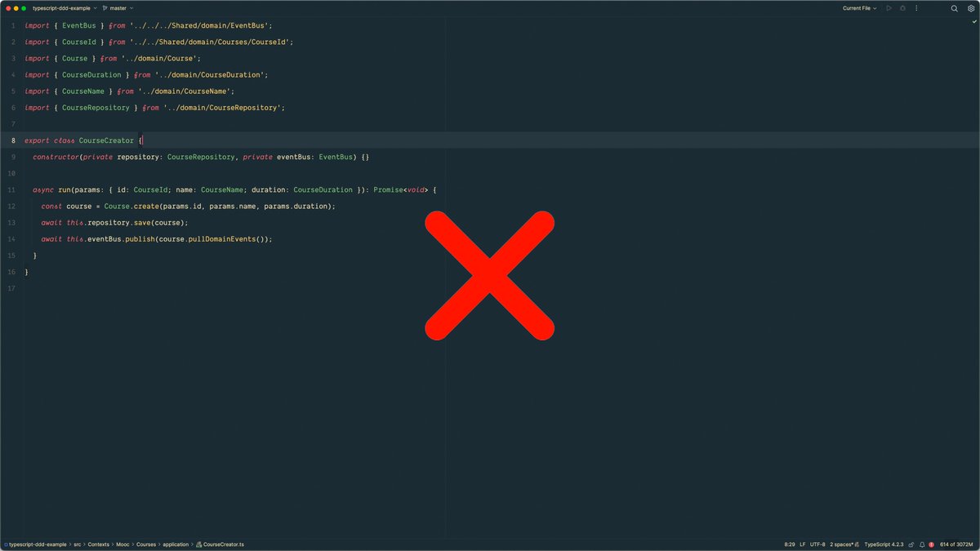This screenshot has width=980, height=551.
Task: Open the TypeScript 4.2.3 language service widget
Action: tap(884, 544)
